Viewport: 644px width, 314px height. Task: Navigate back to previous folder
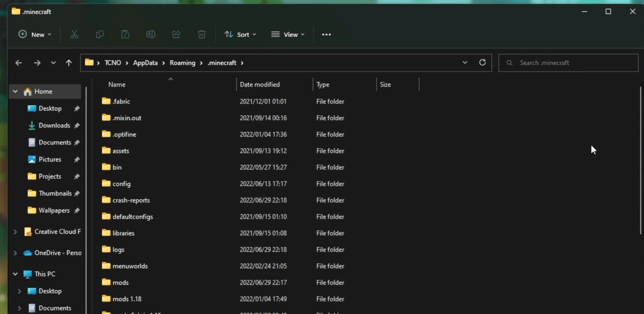click(19, 63)
